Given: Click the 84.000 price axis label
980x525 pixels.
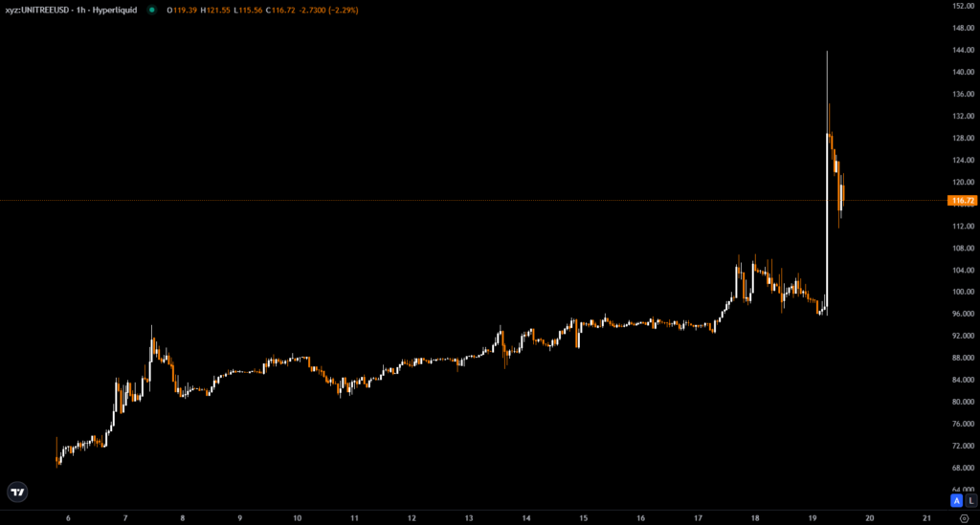Looking at the screenshot, I should click(x=963, y=380).
